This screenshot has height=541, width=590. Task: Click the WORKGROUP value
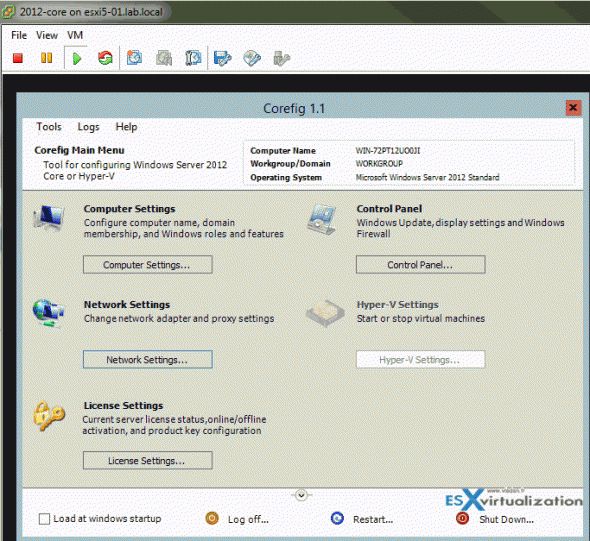coord(379,164)
